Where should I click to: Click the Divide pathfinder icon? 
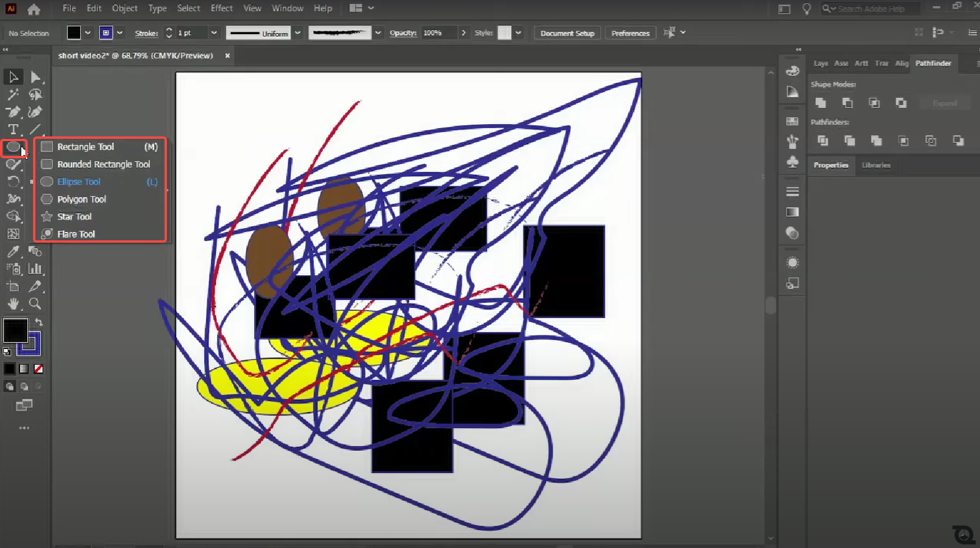coord(822,141)
